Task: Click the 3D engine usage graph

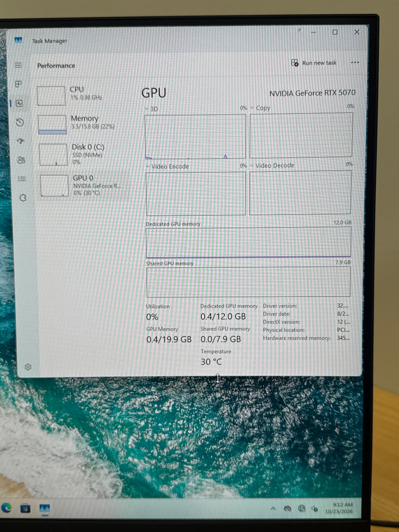Action: [195, 137]
